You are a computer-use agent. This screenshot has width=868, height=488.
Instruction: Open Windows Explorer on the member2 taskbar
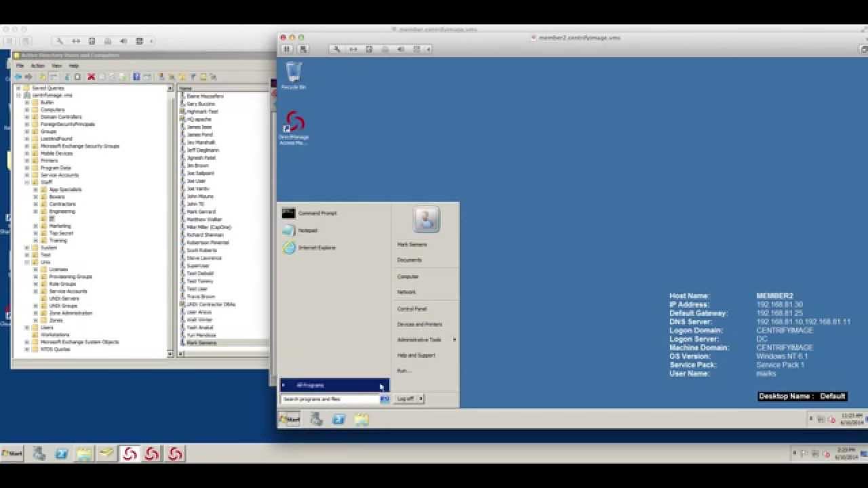[361, 420]
